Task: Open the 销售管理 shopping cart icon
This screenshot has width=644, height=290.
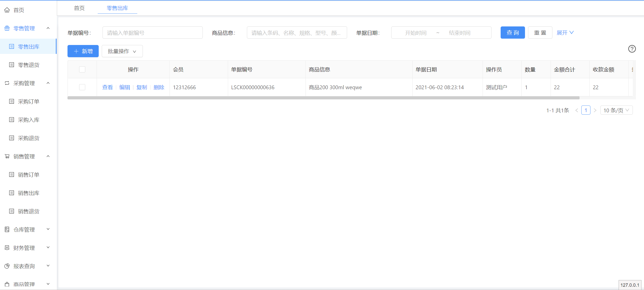Action: tap(7, 156)
